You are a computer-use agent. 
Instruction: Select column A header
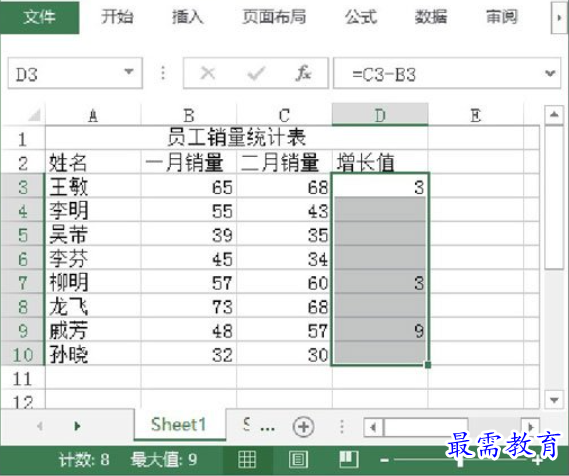(93, 115)
